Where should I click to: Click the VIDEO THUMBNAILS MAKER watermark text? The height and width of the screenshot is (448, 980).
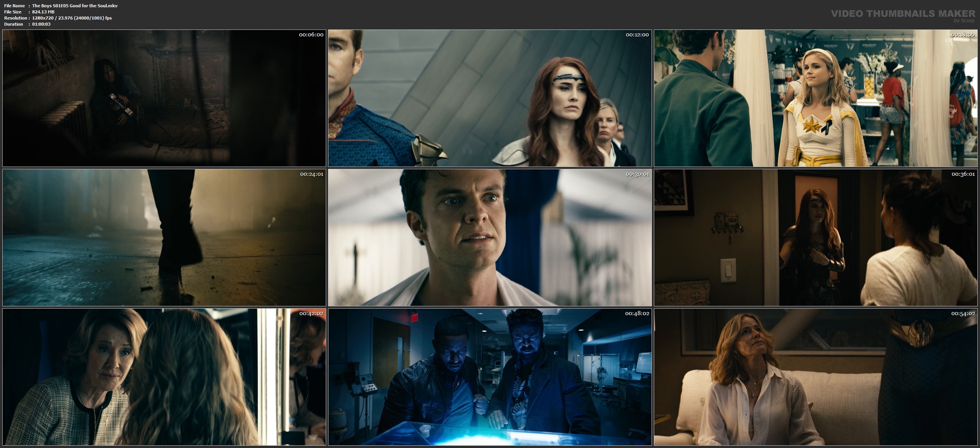pos(903,14)
